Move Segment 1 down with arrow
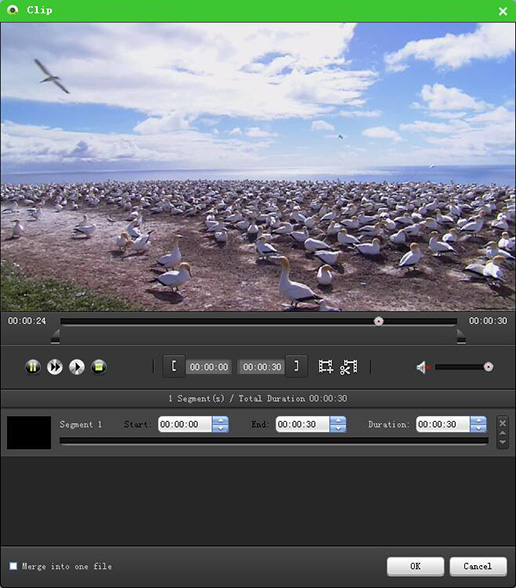This screenshot has height=588, width=516. 502,442
